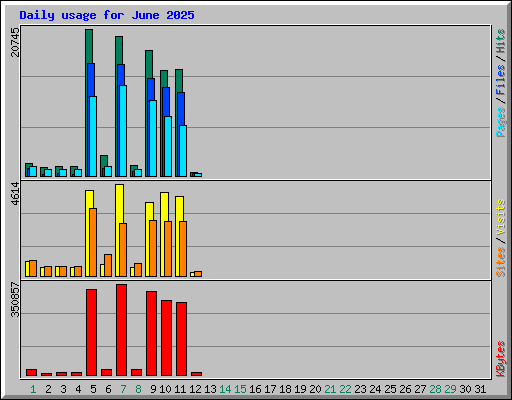512x400 pixels.
Task: Click day label 24 on the axis
Action: (375, 389)
